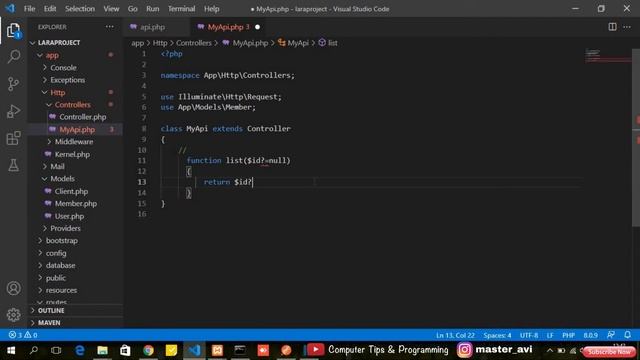Viewport: 640px width, 360px height.
Task: Click Ln 13, Col 22 in status bar
Action: 455,335
